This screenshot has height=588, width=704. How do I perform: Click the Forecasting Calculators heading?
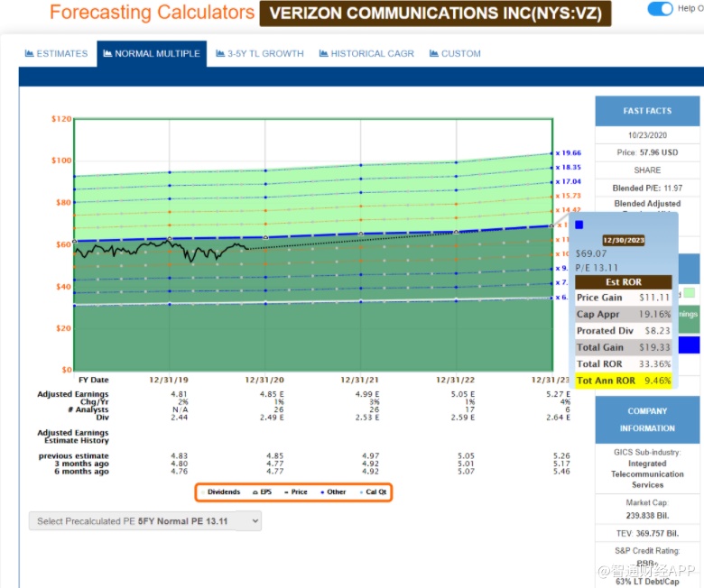(152, 13)
